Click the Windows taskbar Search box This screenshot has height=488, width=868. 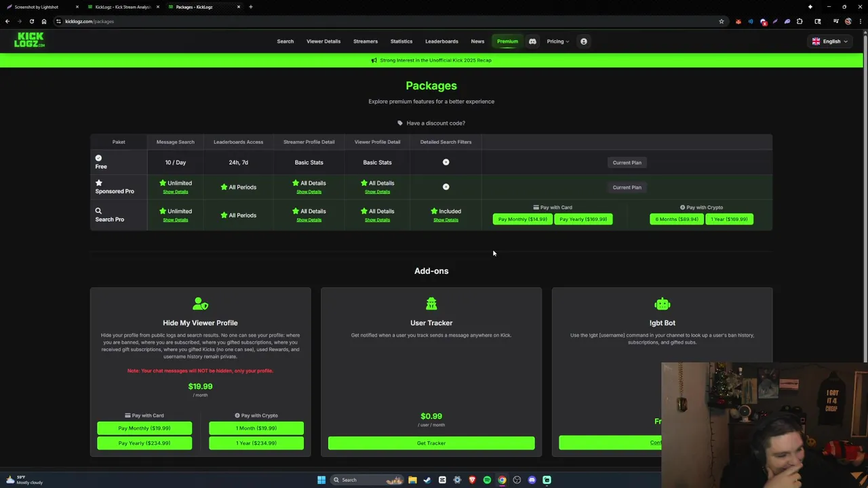click(366, 480)
